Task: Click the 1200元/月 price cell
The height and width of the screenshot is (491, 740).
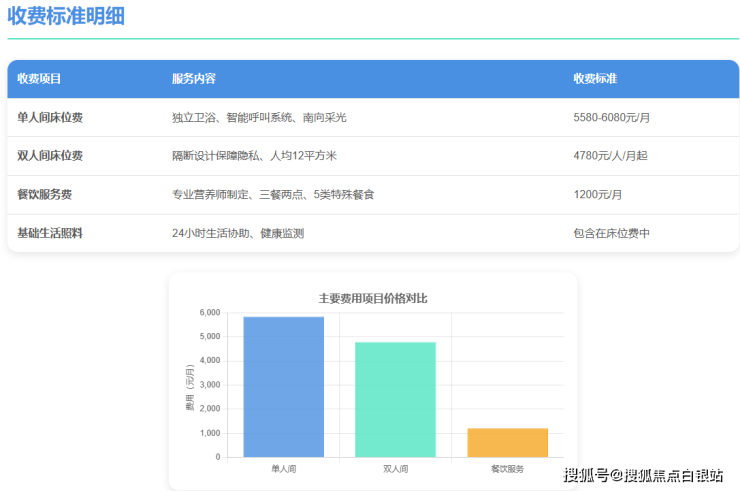Action: point(598,195)
